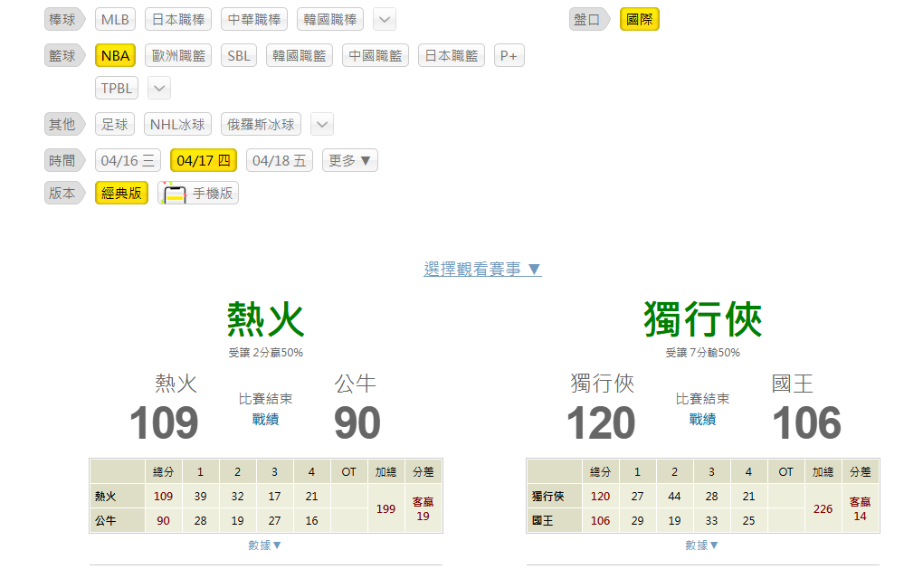This screenshot has width=923, height=588.
Task: Switch to 經典版 layout
Action: 121,193
